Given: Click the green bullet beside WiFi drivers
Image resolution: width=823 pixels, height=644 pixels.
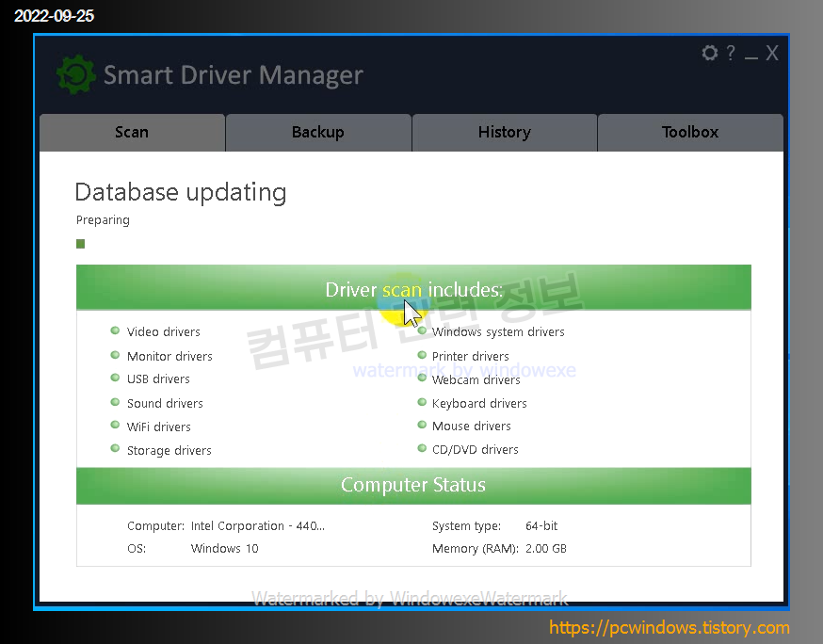Looking at the screenshot, I should (115, 425).
